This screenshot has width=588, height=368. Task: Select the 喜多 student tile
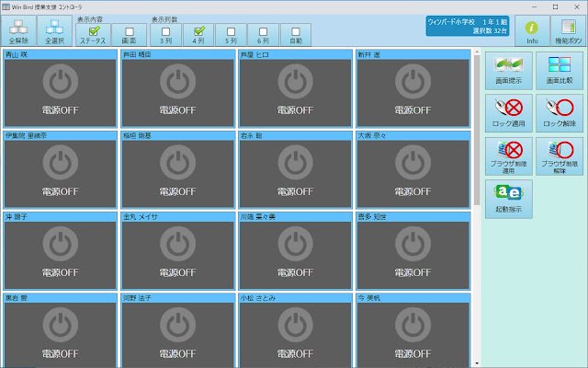(x=413, y=251)
